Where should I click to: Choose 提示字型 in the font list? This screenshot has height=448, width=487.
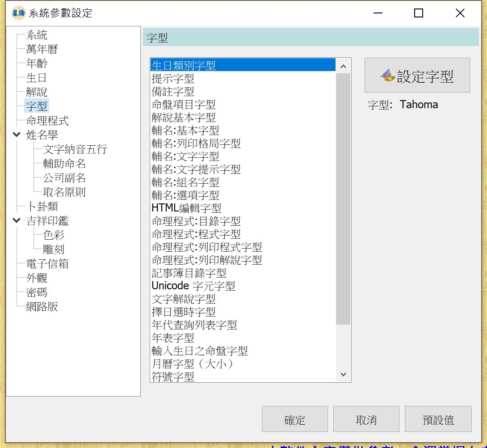coord(173,79)
